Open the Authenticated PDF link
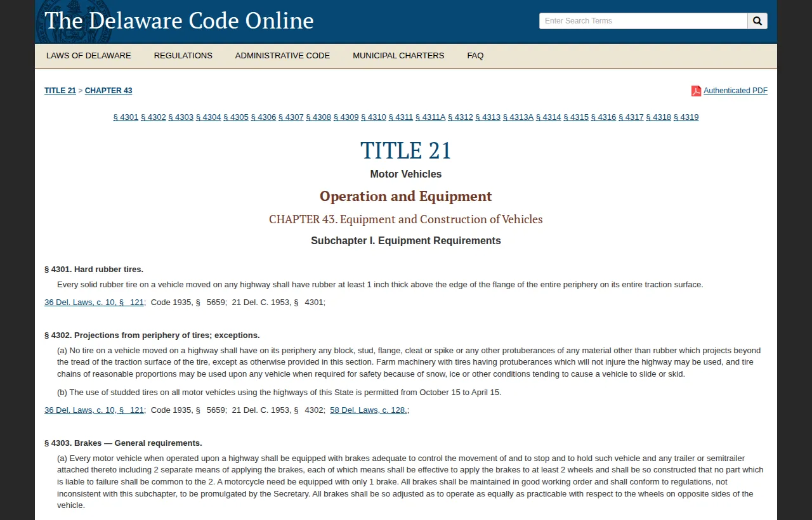Image resolution: width=812 pixels, height=520 pixels. point(736,90)
